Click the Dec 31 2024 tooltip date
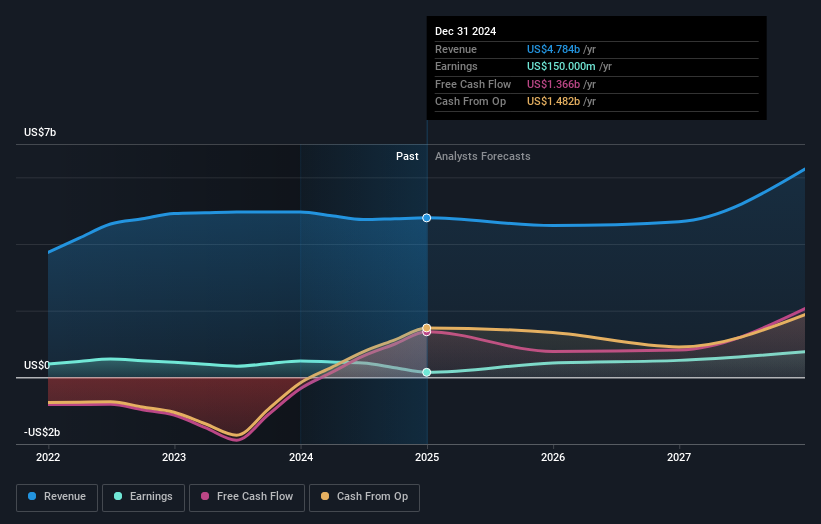This screenshot has height=524, width=821. 465,31
